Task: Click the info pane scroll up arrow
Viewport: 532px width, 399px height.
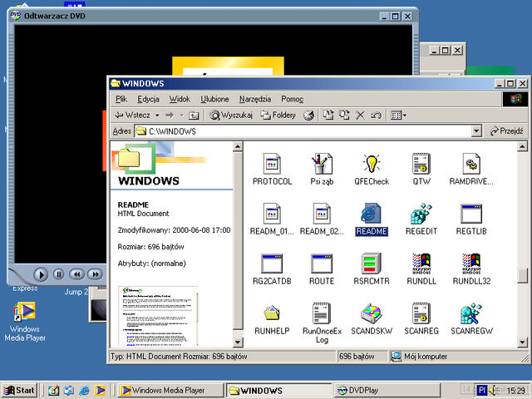Action: coord(238,146)
